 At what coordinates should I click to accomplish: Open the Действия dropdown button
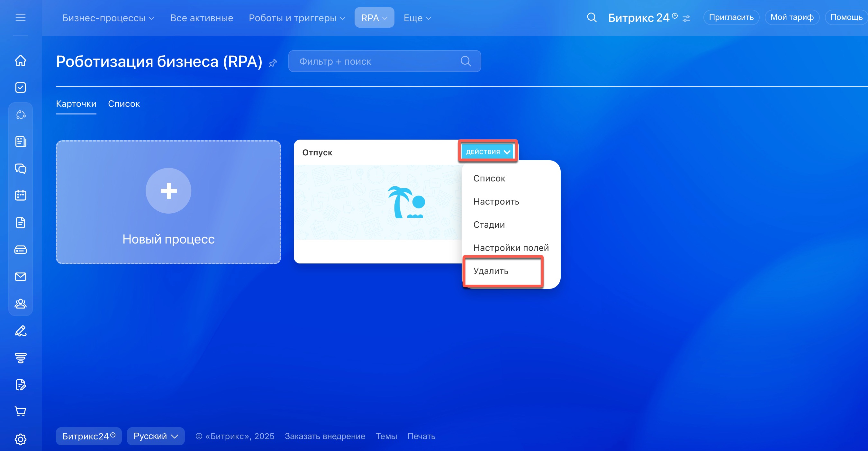tap(487, 152)
